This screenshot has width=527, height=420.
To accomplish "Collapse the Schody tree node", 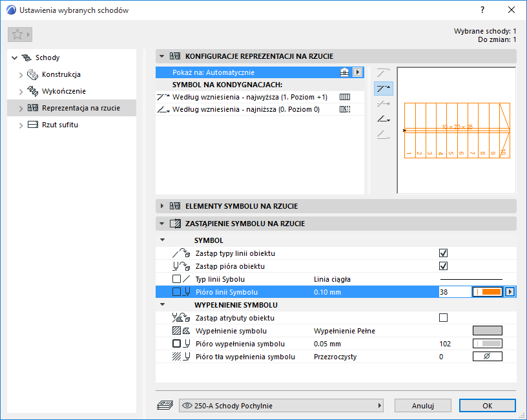I will (x=14, y=58).
